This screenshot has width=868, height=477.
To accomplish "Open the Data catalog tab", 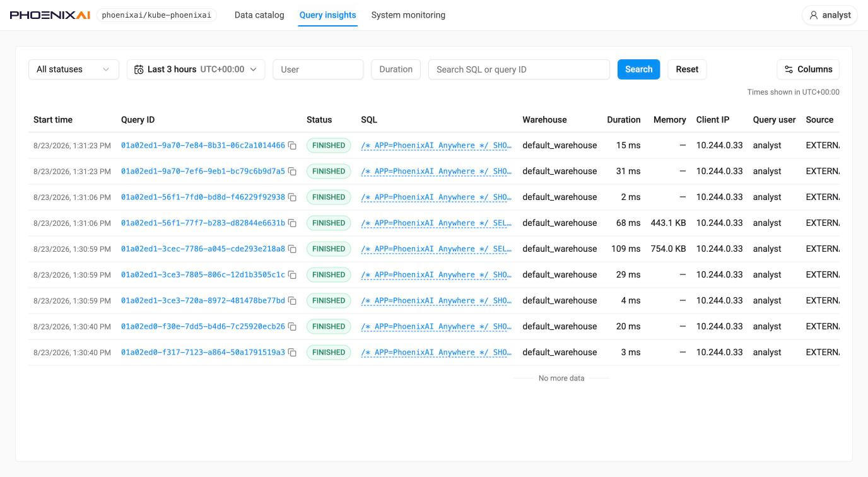I will (259, 15).
